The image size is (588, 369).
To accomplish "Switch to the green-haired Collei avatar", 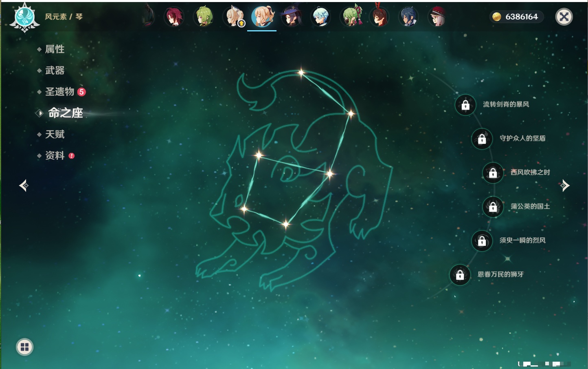I will (203, 17).
